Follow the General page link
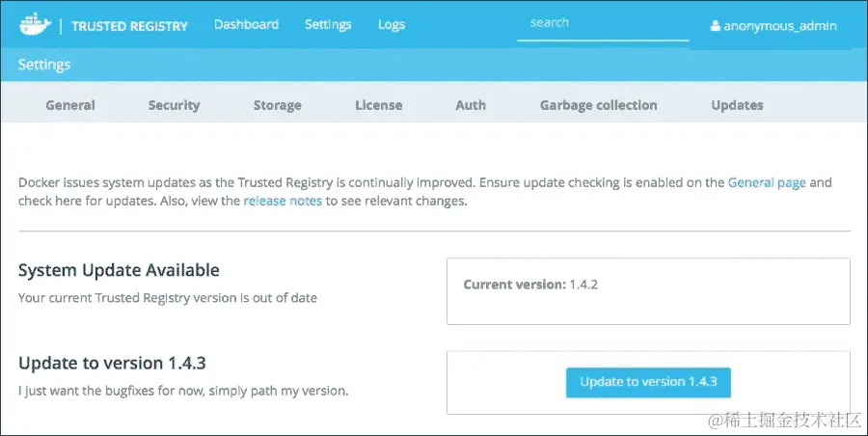The width and height of the screenshot is (868, 436). pyautogui.click(x=767, y=182)
